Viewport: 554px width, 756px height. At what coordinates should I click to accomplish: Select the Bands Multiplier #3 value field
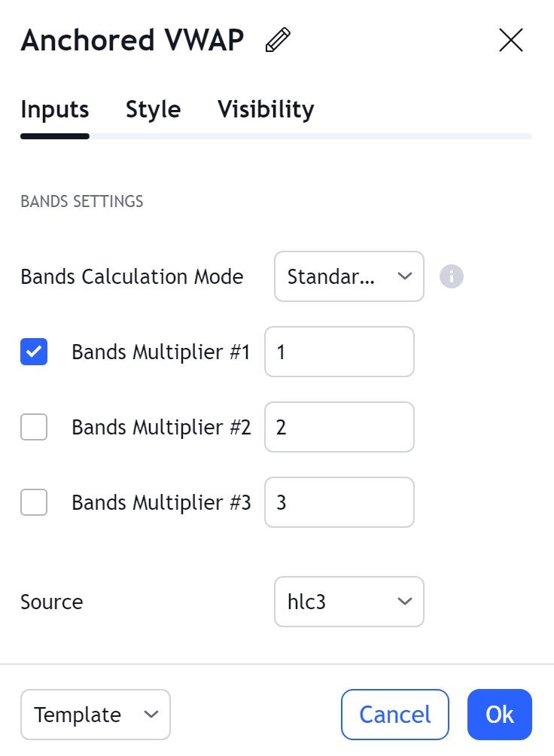[x=339, y=502]
